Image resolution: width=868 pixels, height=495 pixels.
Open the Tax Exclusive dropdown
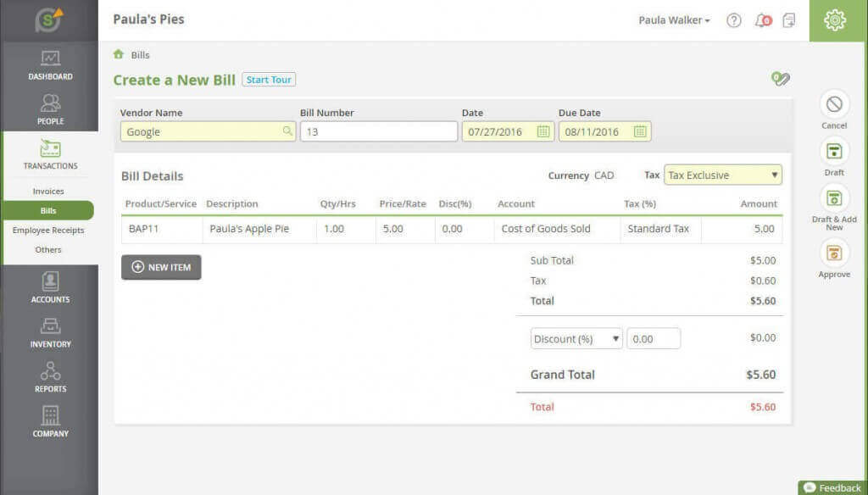click(x=722, y=175)
